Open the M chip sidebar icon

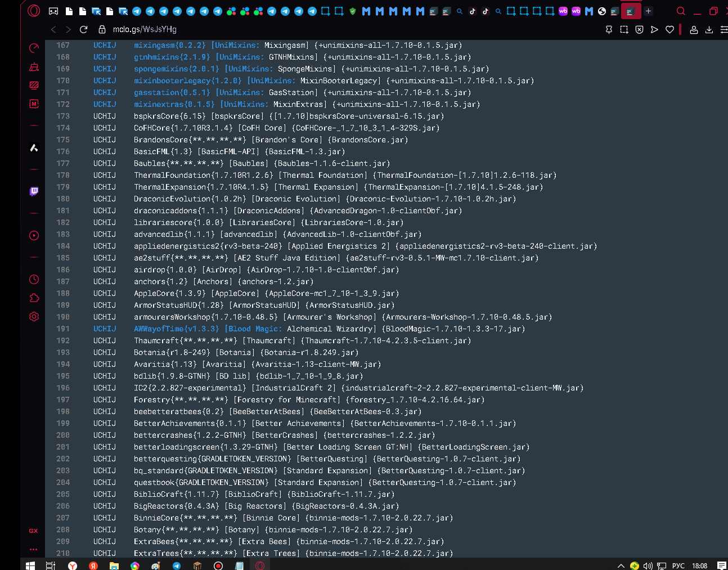(x=34, y=104)
